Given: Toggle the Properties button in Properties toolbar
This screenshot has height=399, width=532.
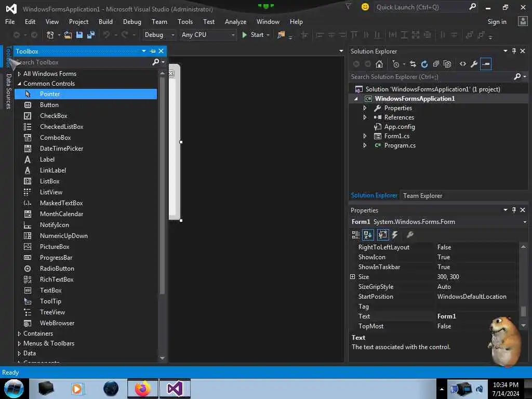Looking at the screenshot, I should pyautogui.click(x=383, y=234).
